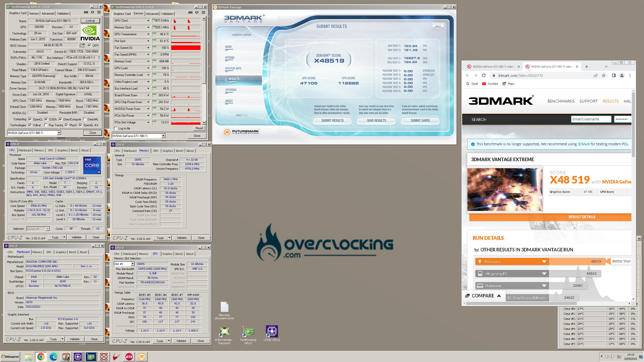644x362 pixels.
Task: Open Chrome tab search chevron
Action: (x=606, y=67)
